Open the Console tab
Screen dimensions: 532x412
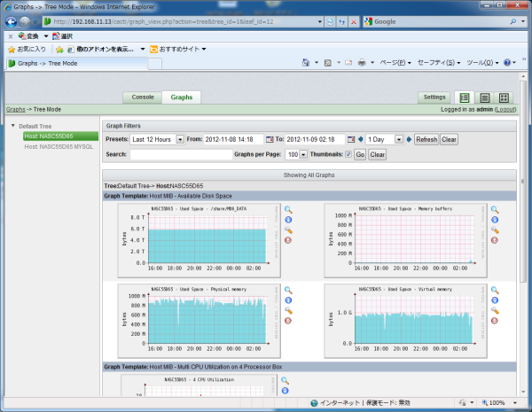143,97
